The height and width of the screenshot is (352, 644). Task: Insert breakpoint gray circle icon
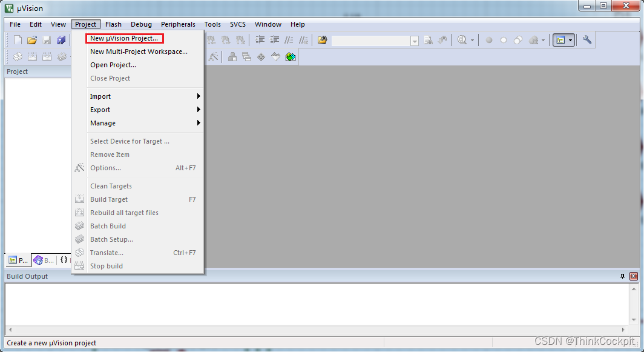[x=489, y=40]
